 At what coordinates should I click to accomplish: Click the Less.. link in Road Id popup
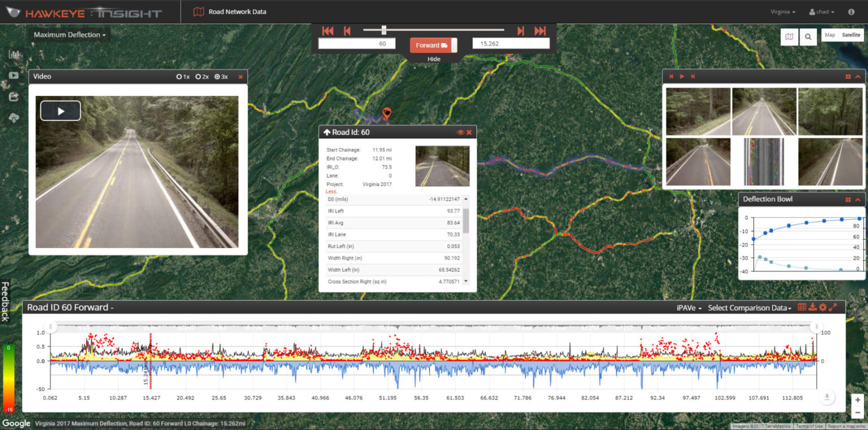pyautogui.click(x=332, y=192)
